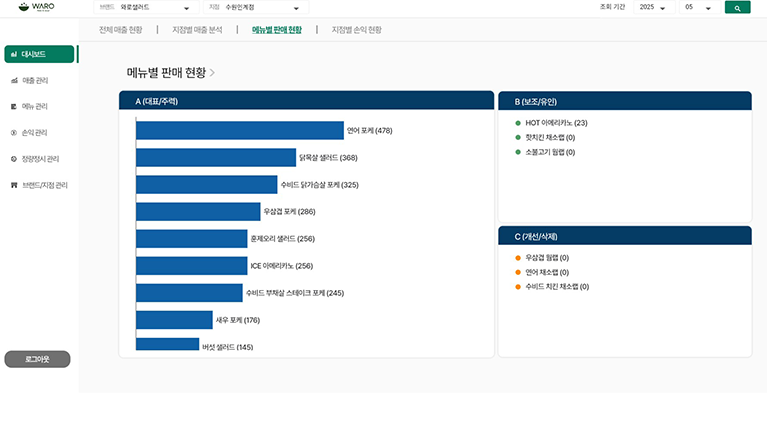Viewport: 767px width, 445px height.
Task: Click the arrow beside 메뉴별 판매 현황 title
Action: pos(212,73)
